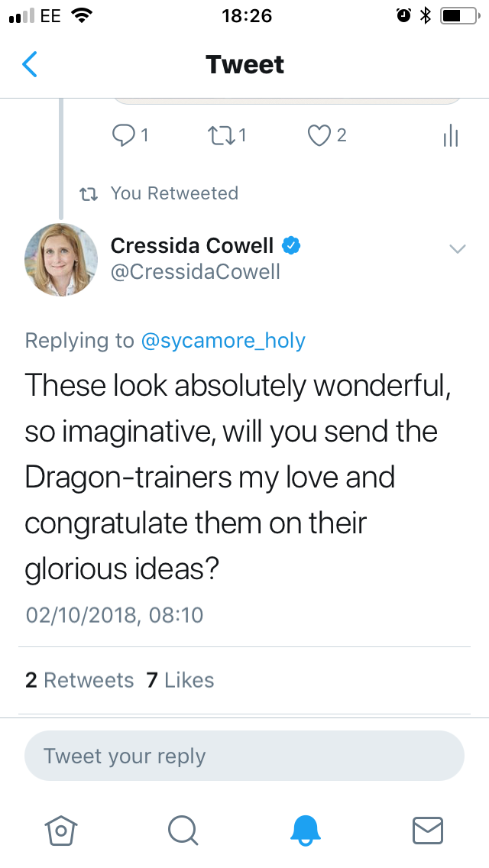
Task: Tap the back arrow in header
Action: click(x=30, y=65)
